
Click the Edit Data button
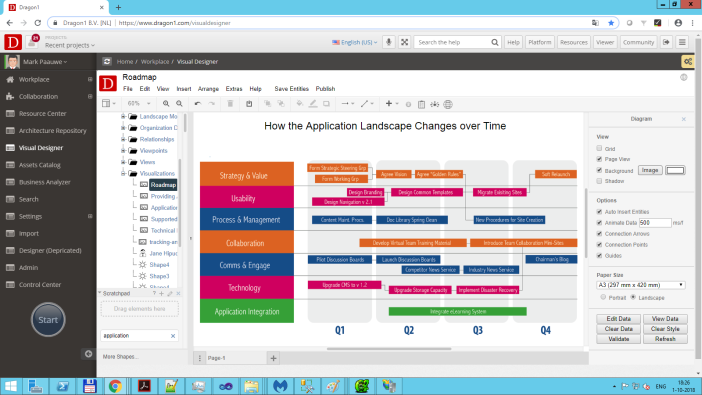[618, 319]
